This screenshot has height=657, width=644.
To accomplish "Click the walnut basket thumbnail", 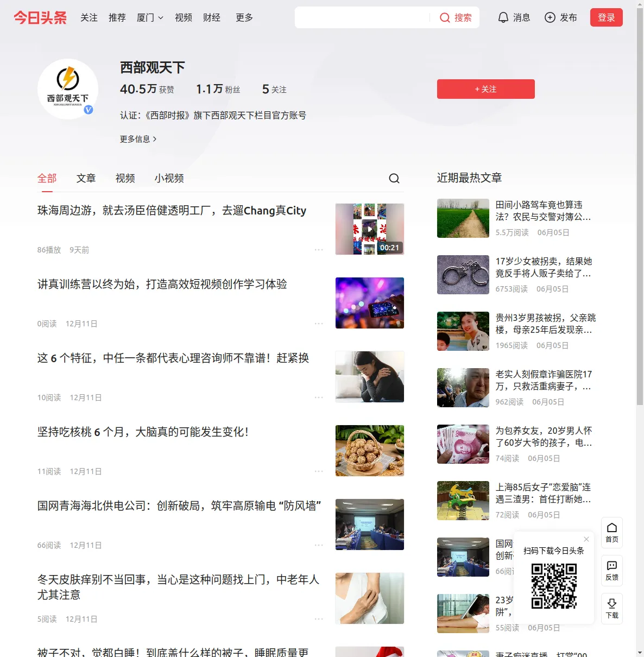I will click(x=370, y=451).
